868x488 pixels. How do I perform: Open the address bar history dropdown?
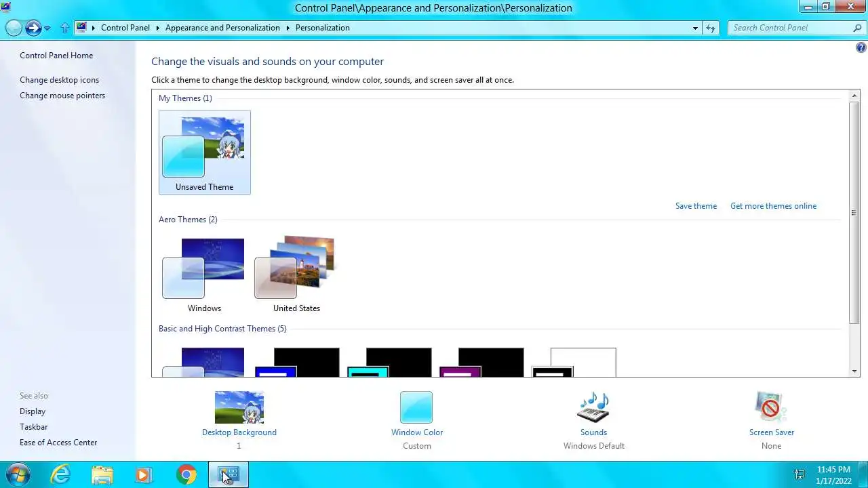(695, 28)
